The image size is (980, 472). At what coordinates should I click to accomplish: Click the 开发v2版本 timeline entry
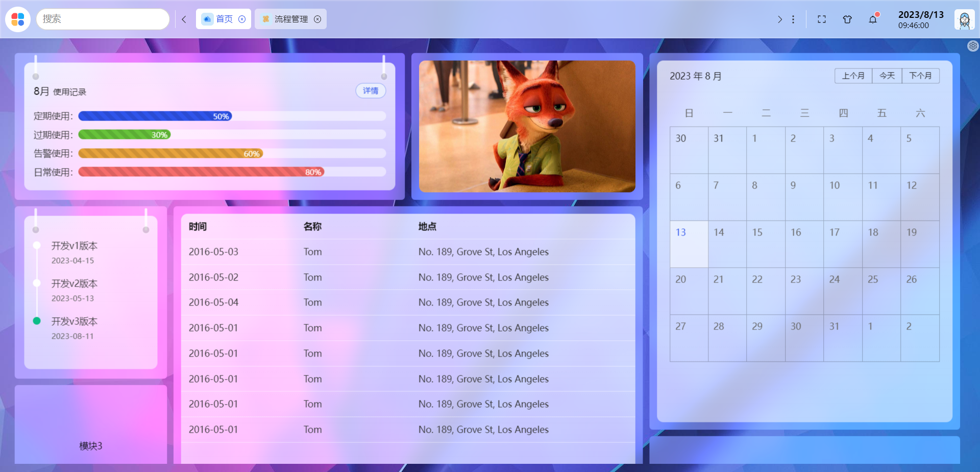75,284
